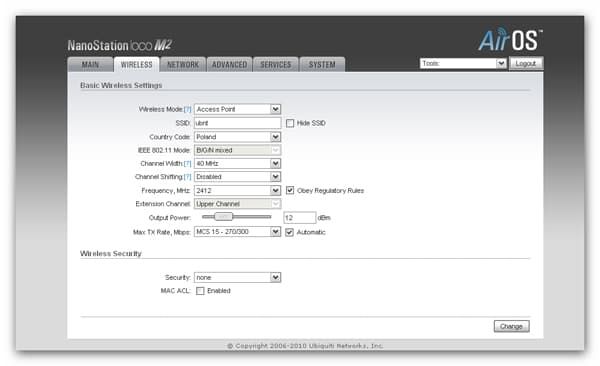
Task: Open the Main tab
Action: 90,65
